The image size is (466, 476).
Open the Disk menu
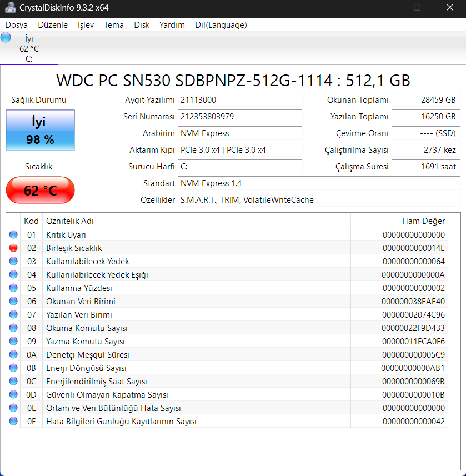click(142, 25)
